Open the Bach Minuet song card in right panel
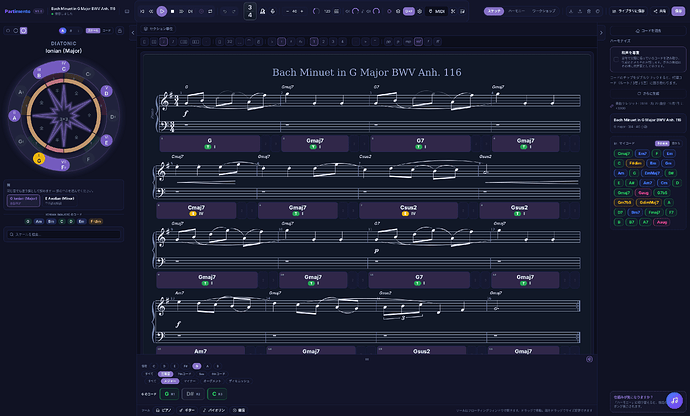Image resolution: width=690 pixels, height=416 pixels. pos(648,123)
